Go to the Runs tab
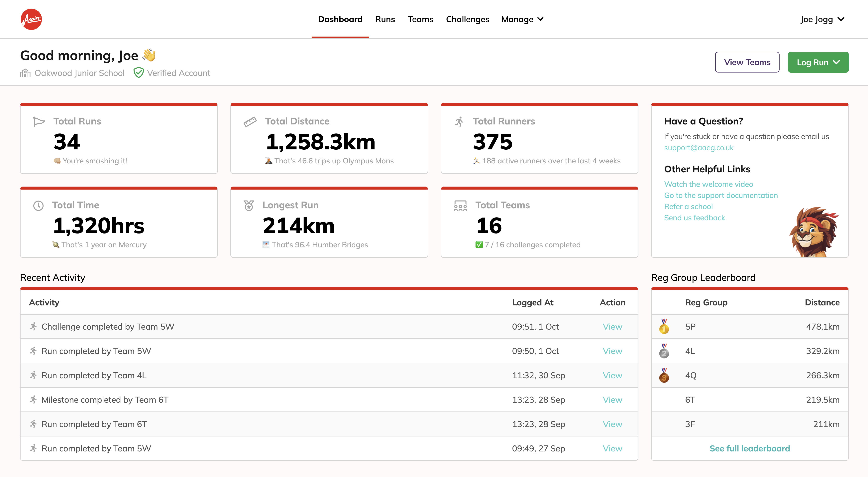Image resolution: width=868 pixels, height=477 pixels. tap(385, 19)
